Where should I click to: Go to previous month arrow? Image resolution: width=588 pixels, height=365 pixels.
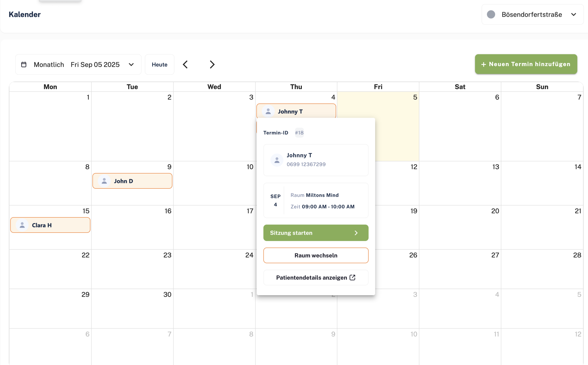click(x=185, y=65)
